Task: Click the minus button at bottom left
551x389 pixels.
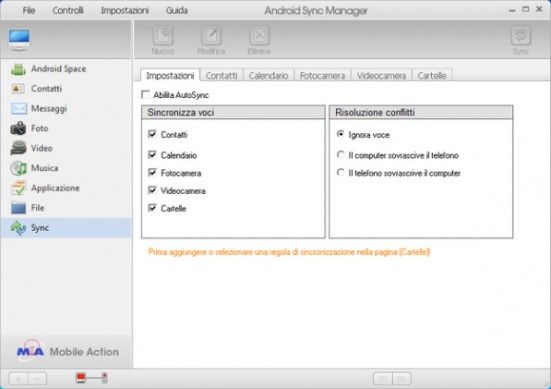Action: (37, 378)
